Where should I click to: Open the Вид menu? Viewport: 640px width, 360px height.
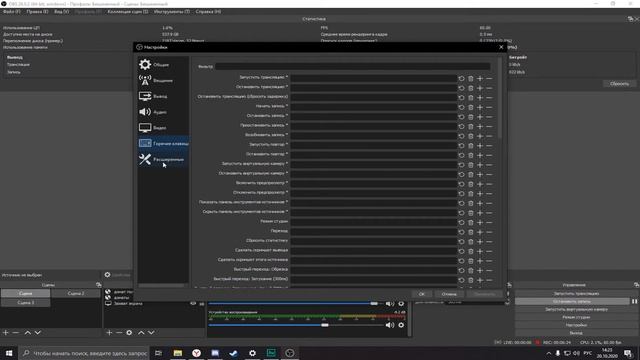pos(61,11)
